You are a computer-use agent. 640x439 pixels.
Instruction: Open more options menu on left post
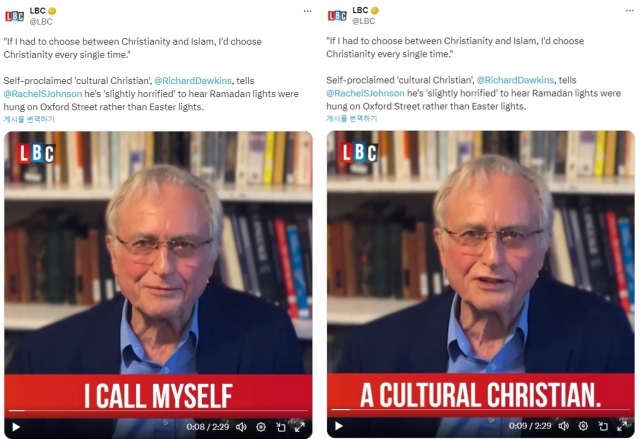coord(307,11)
